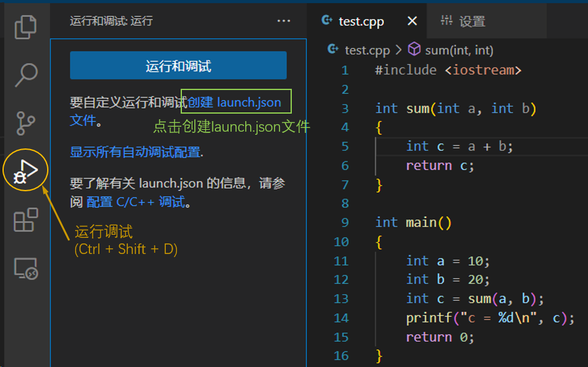Close the test.cpp editor tab
588x367 pixels.
click(x=412, y=20)
